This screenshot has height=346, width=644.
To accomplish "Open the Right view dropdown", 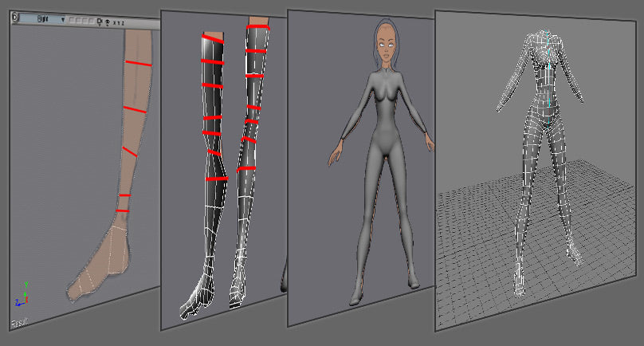I will click(42, 19).
